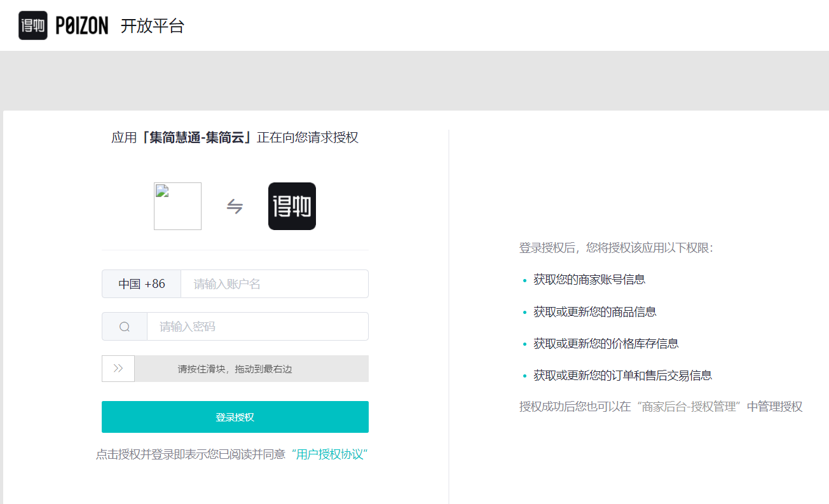Screen dimensions: 829x504
Task: Click the text 登录授权后，您将授权该应用以下权限
Action: (617, 248)
